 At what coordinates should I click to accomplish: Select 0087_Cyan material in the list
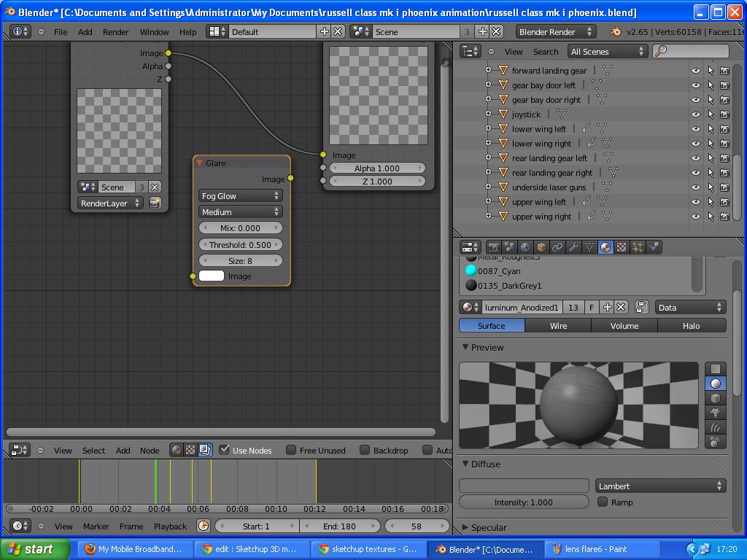pos(499,271)
